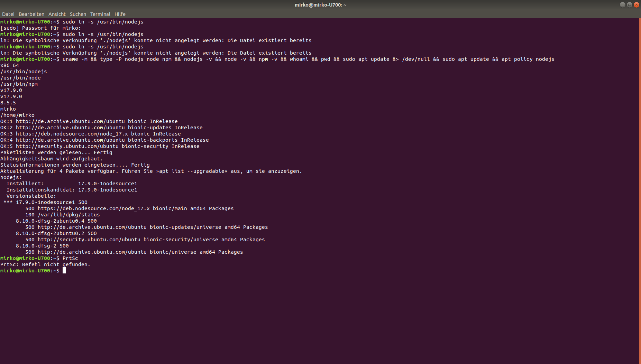Click the '/usr/bin/node' output line
641x364 pixels.
coord(20,78)
